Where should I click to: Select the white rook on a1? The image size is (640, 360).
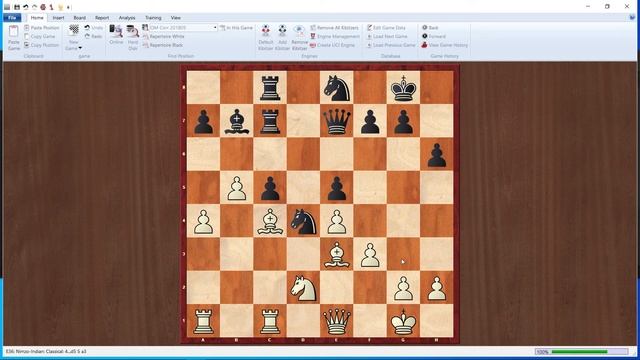tap(203, 321)
